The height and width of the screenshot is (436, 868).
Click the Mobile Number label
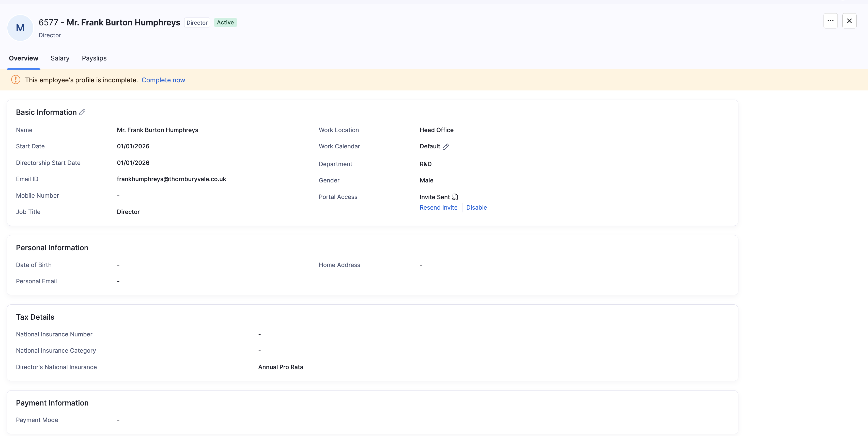(x=37, y=196)
